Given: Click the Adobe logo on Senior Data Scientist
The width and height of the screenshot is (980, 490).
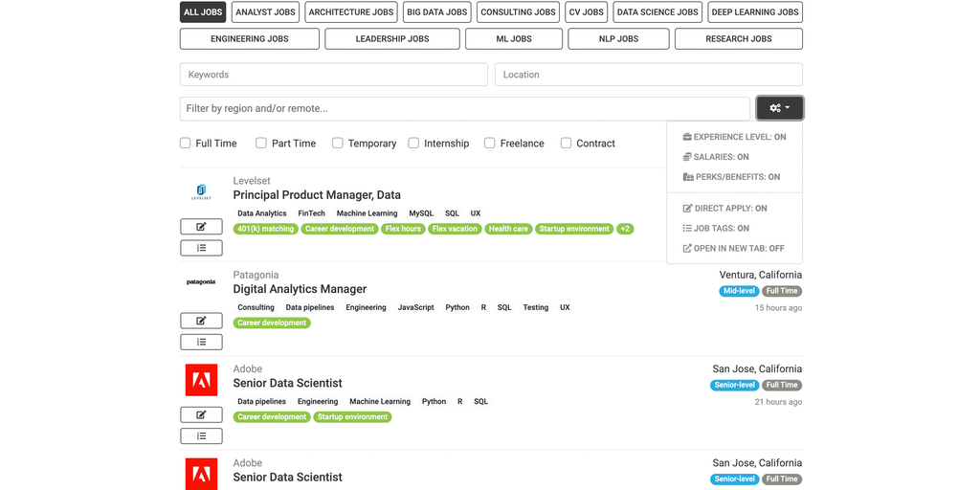Looking at the screenshot, I should point(201,380).
